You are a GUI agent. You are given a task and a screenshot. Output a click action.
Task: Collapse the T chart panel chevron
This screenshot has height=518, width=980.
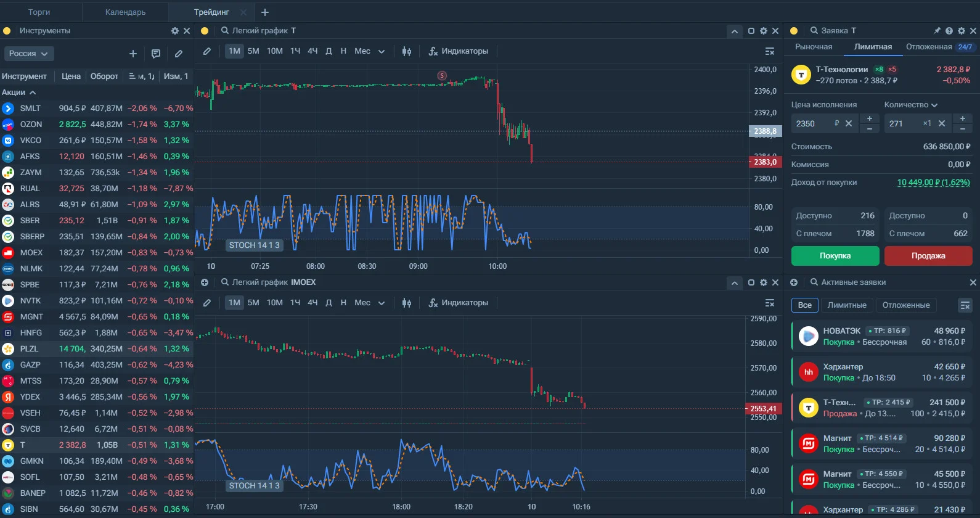[734, 31]
